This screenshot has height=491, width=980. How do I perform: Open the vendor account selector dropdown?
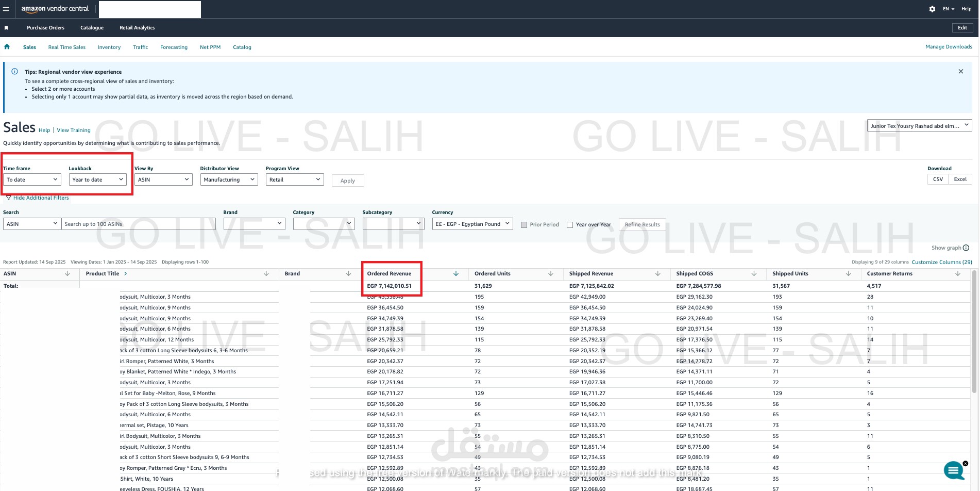[919, 125]
